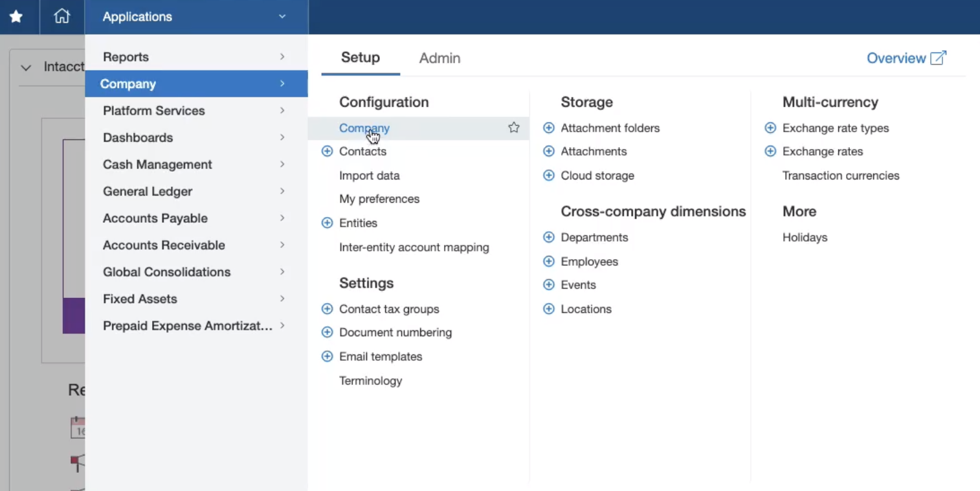Click the favorites star icon in top bar
Screen dimensions: 980x491
click(x=16, y=17)
